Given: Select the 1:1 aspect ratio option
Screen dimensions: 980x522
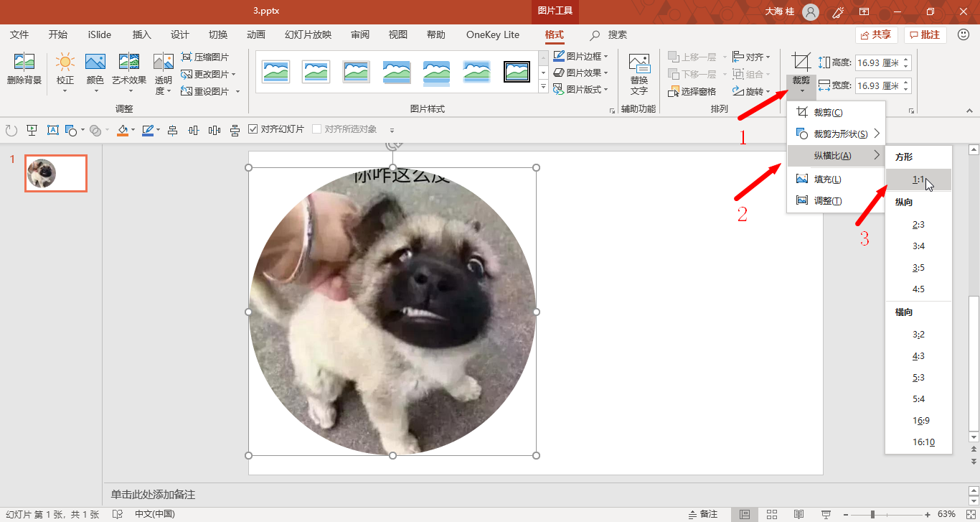Looking at the screenshot, I should tap(918, 180).
